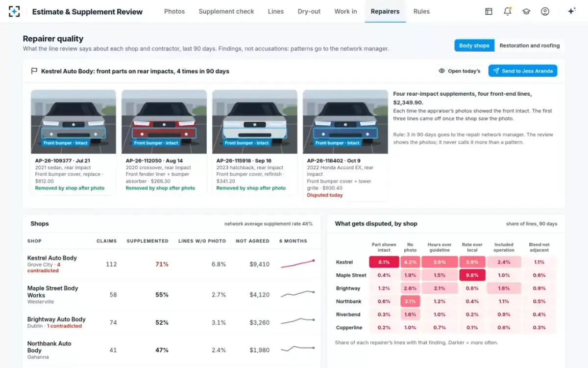Viewport: 588px width, 368px height.
Task: Sort by NOT AGREED header
Action: pyautogui.click(x=253, y=241)
